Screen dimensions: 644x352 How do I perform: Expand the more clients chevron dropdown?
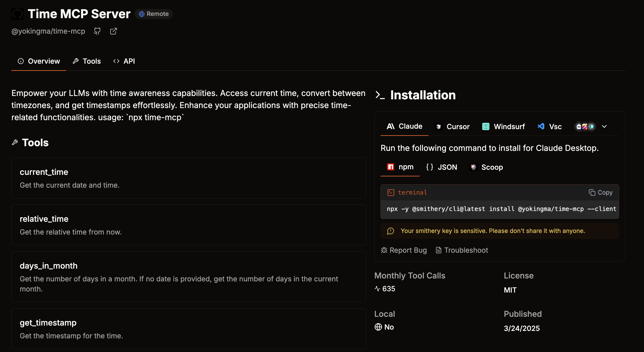click(x=604, y=127)
